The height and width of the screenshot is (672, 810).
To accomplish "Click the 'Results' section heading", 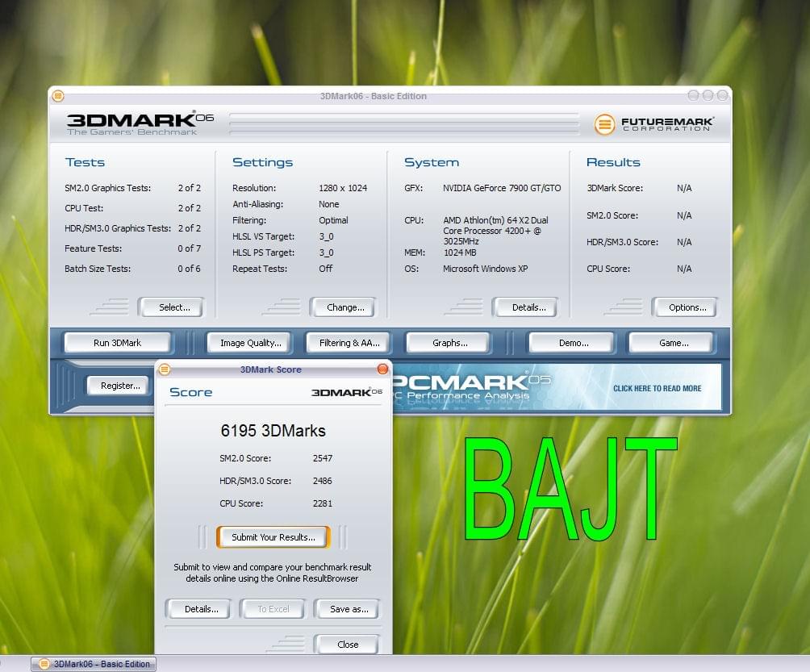I will pyautogui.click(x=613, y=162).
